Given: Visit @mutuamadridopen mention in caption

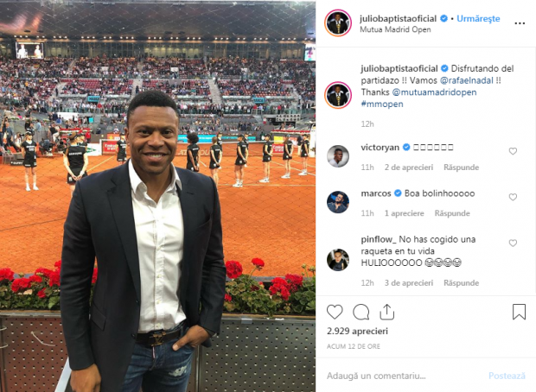Looking at the screenshot, I should [x=434, y=92].
